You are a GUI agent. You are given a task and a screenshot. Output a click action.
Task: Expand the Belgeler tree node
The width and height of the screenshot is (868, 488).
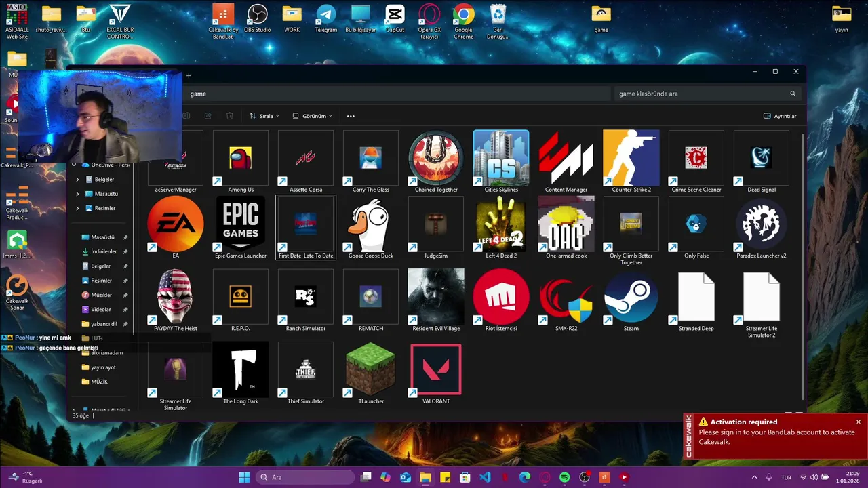(x=77, y=180)
